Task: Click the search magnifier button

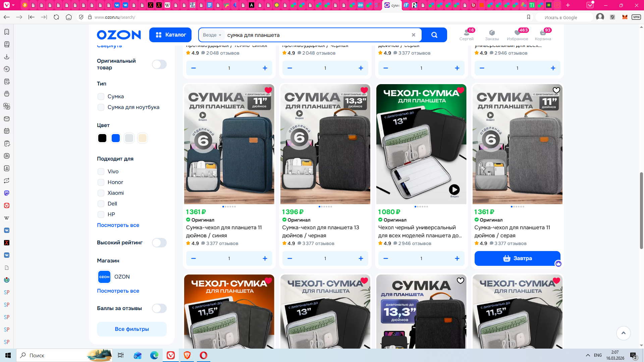Action: point(434,35)
